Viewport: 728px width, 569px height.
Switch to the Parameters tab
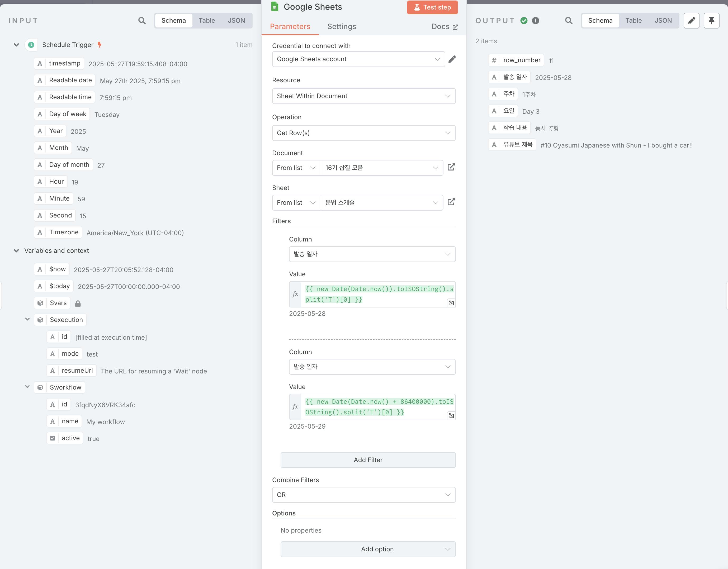290,27
